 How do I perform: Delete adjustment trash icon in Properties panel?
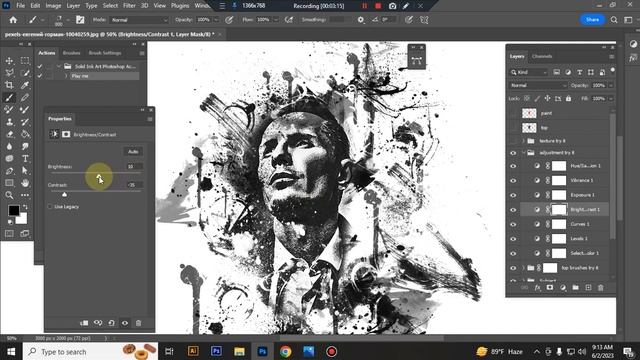(x=138, y=323)
